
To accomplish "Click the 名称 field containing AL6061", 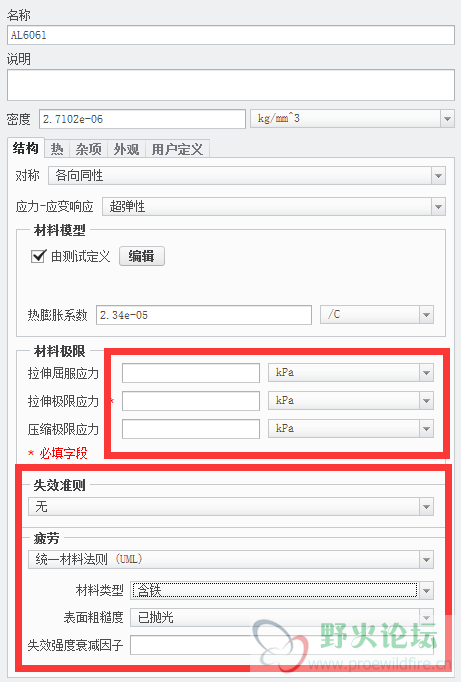I will pos(231,35).
